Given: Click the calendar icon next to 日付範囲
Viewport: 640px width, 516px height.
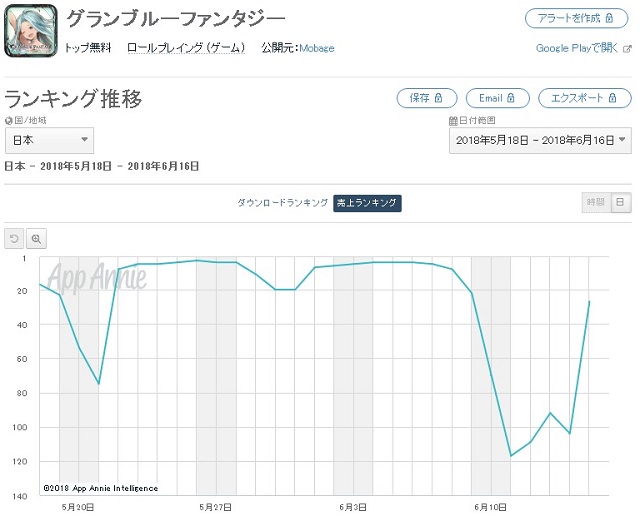Looking at the screenshot, I should 453,120.
